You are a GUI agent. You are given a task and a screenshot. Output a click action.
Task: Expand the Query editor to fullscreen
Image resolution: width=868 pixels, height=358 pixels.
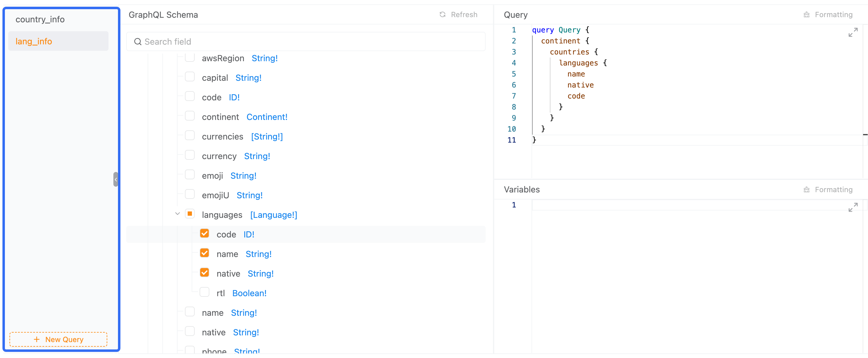853,32
